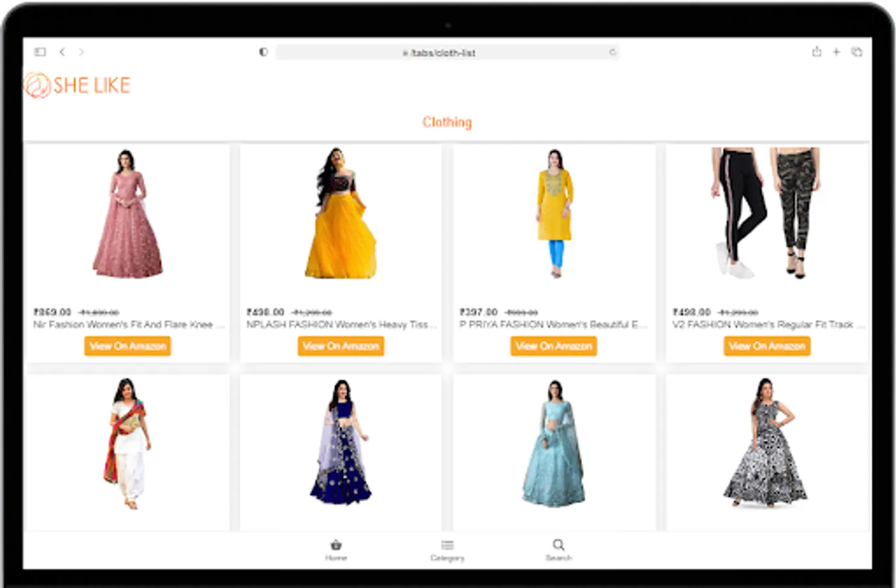Open the browser share icon
This screenshot has height=588, width=896.
click(816, 52)
